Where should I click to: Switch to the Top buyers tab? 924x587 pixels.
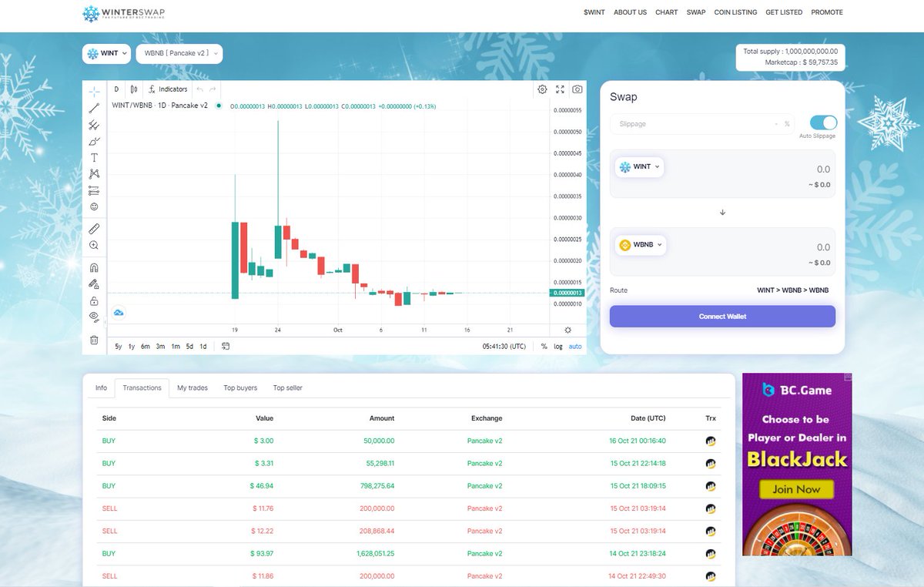pos(241,387)
